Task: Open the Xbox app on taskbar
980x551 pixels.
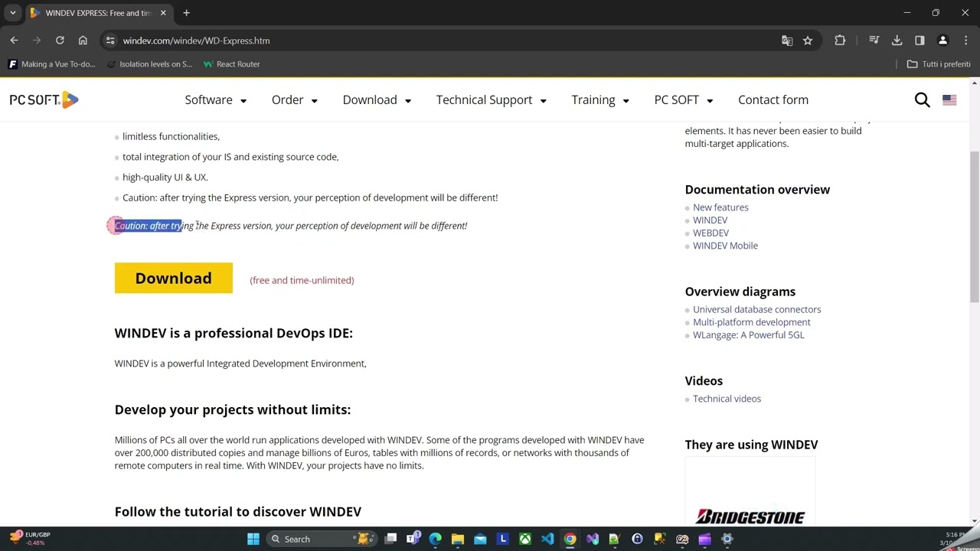Action: [525, 539]
